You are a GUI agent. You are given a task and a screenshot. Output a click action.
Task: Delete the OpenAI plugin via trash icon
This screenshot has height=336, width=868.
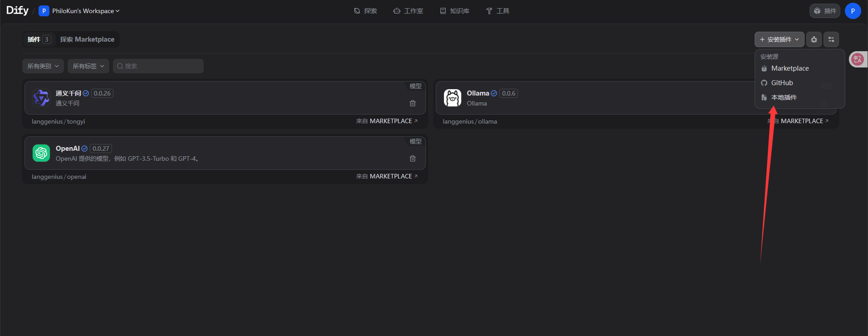point(413,158)
